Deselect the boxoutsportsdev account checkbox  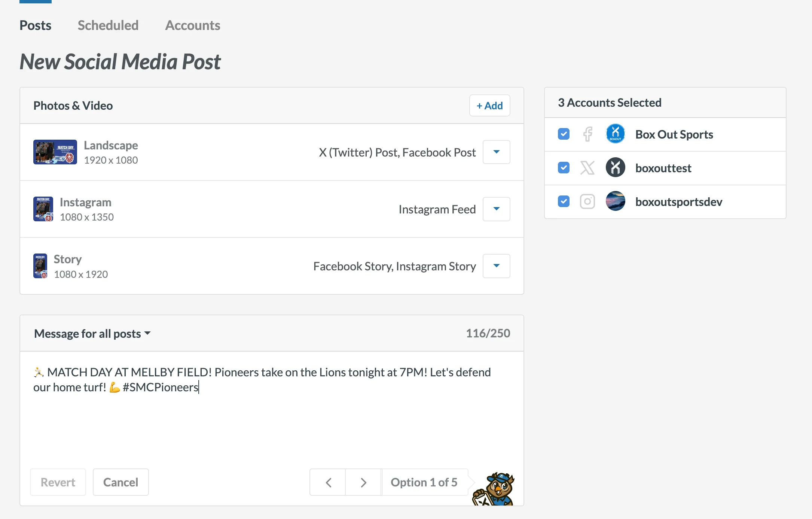564,201
